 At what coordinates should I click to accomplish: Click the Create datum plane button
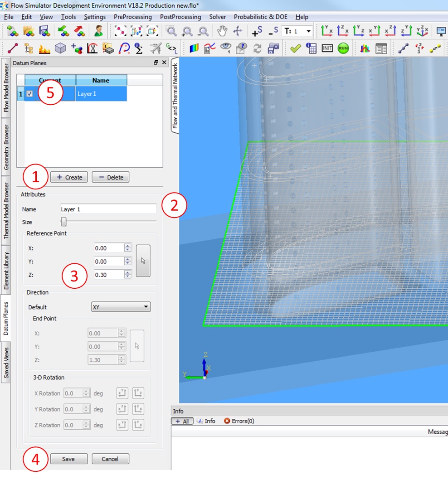pyautogui.click(x=69, y=177)
